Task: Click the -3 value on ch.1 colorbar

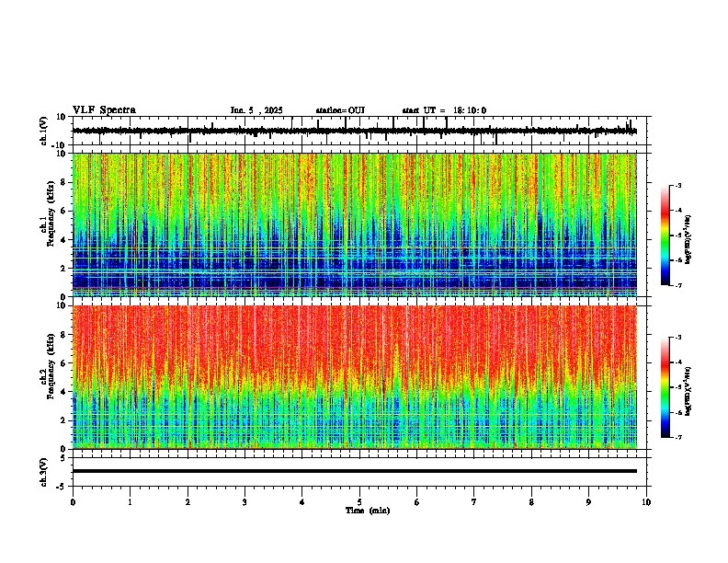Action: coord(678,186)
